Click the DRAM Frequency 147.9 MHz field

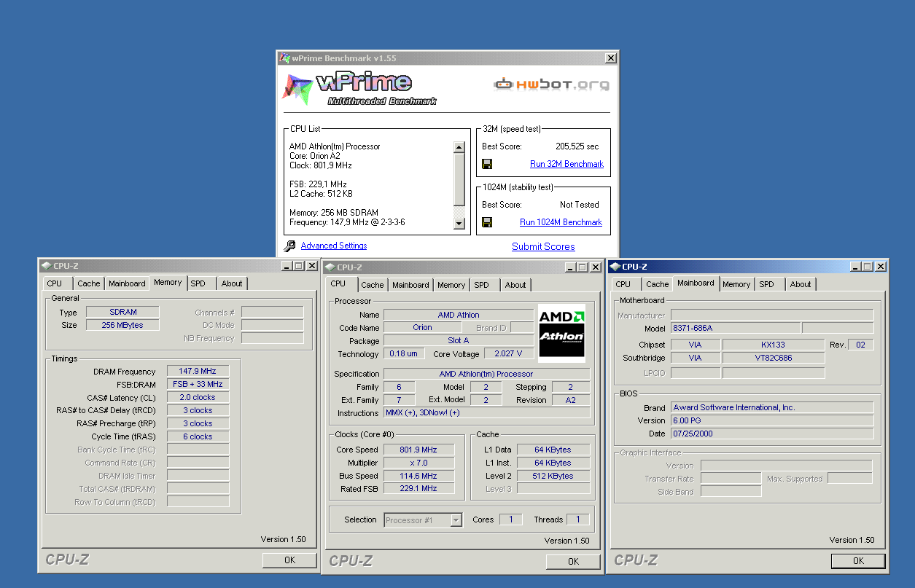click(198, 372)
